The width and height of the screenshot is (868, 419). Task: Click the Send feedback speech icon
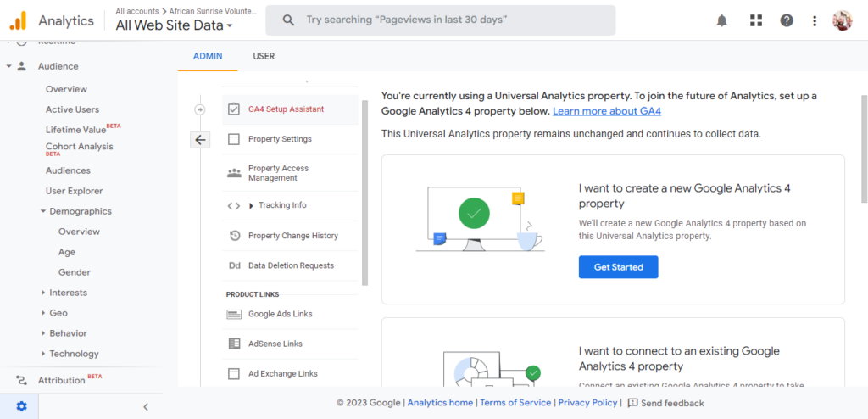632,403
